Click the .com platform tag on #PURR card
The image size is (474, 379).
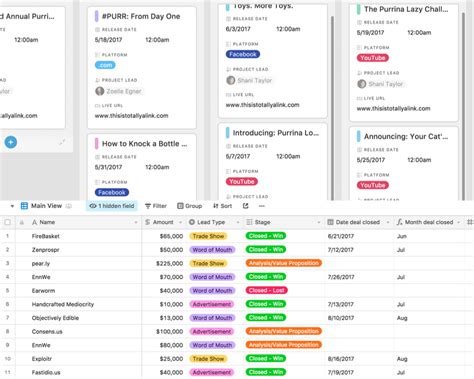point(105,65)
